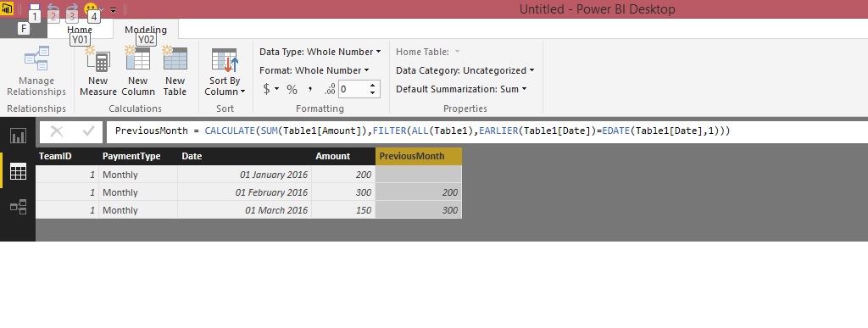Click the New Measure icon
Viewport: 868px width, 328px height.
[98, 58]
